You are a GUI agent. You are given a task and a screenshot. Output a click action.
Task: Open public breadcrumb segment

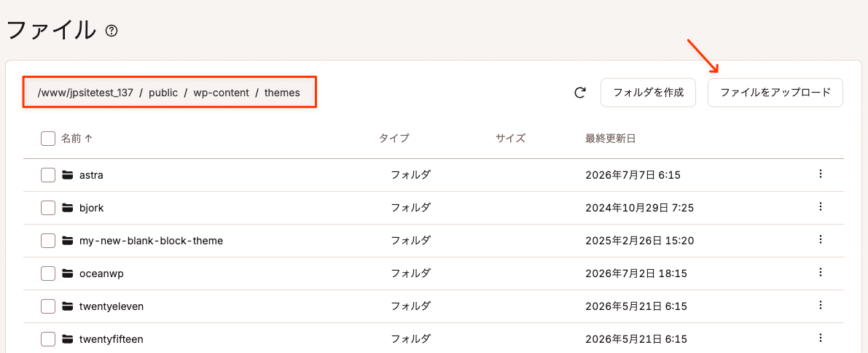(x=163, y=93)
